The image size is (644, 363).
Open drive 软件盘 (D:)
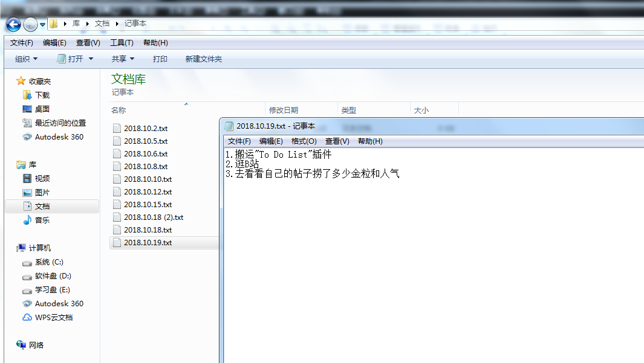coord(53,276)
